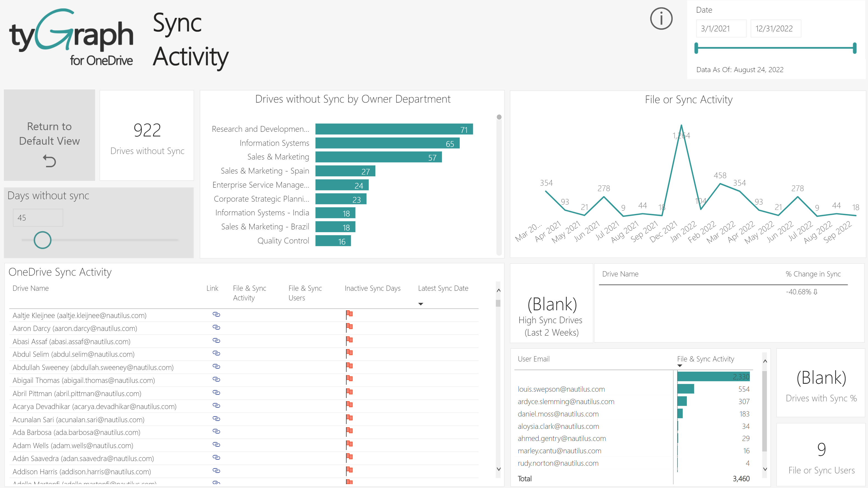Open link icon for Addison Harris drive

point(216,470)
